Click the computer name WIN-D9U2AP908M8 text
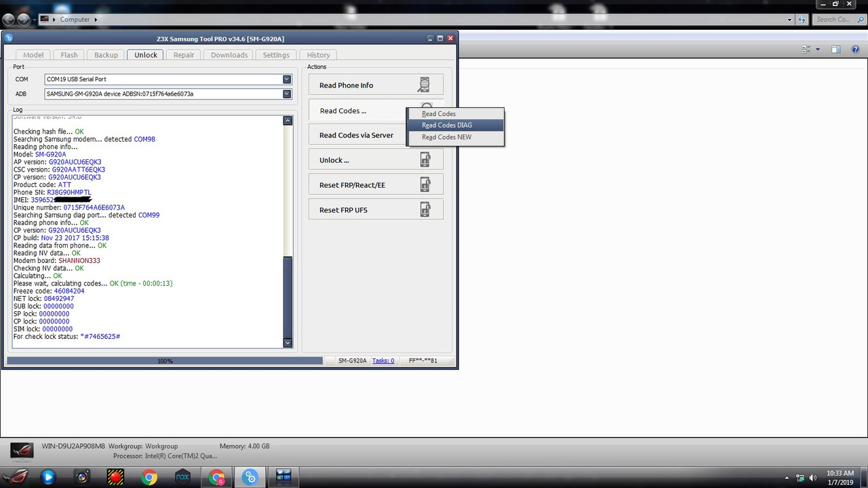The width and height of the screenshot is (868, 488). (74, 447)
